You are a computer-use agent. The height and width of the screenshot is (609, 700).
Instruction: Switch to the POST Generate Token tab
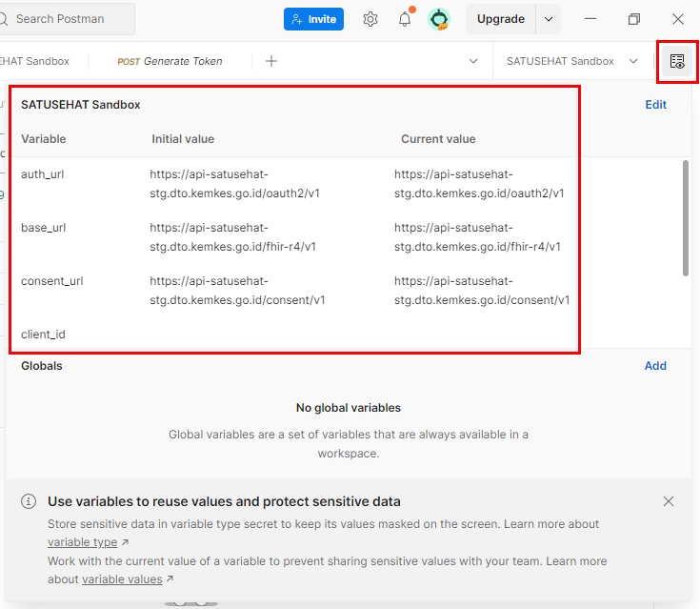point(170,61)
